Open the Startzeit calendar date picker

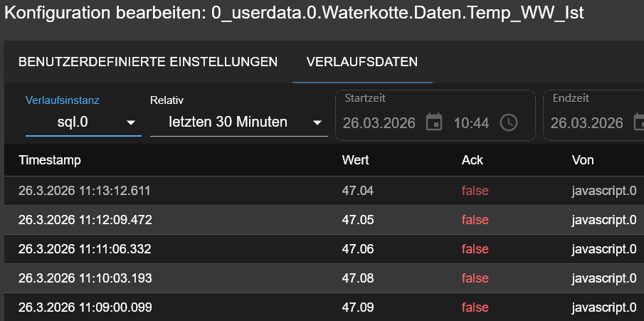pos(434,122)
